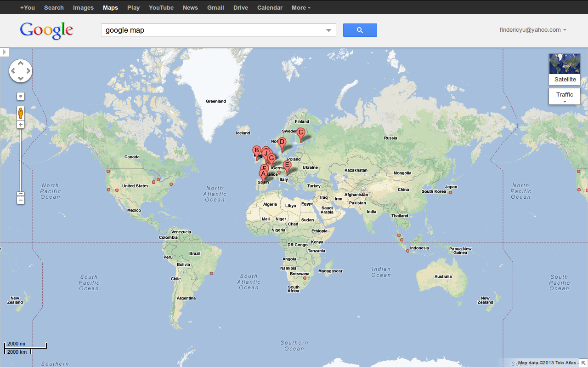Expand the left side panel arrow
588x368 pixels.
5,52
